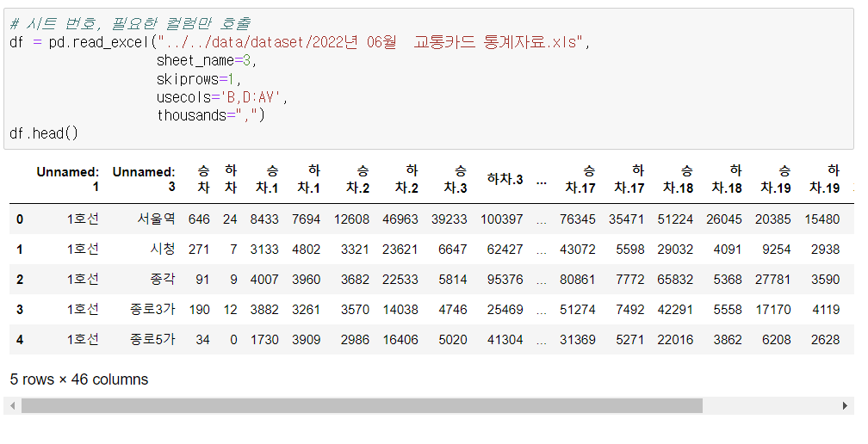Click the 시청 station cell
The height and width of the screenshot is (444, 868).
pyautogui.click(x=163, y=250)
